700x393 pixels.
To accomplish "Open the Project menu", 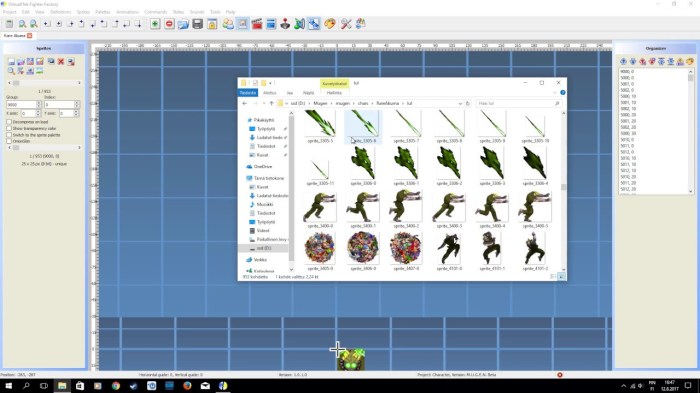I will coord(9,12).
